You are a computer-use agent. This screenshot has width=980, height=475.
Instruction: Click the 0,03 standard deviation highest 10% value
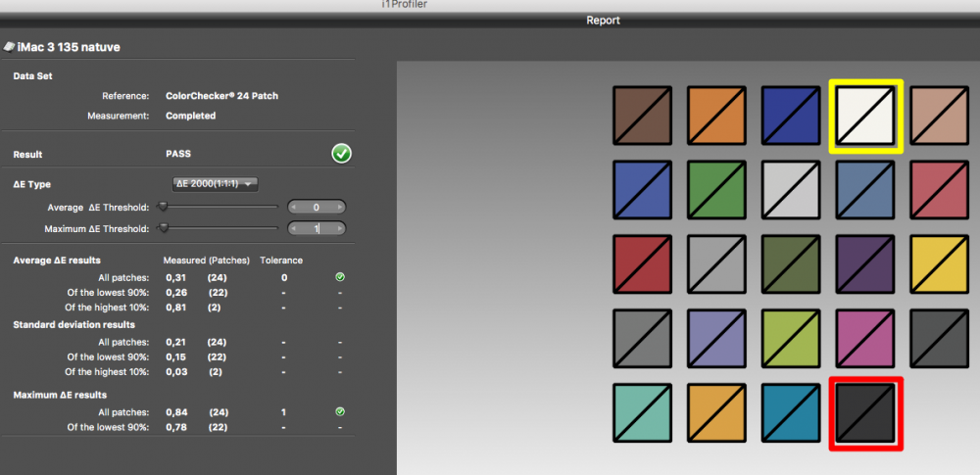click(176, 372)
